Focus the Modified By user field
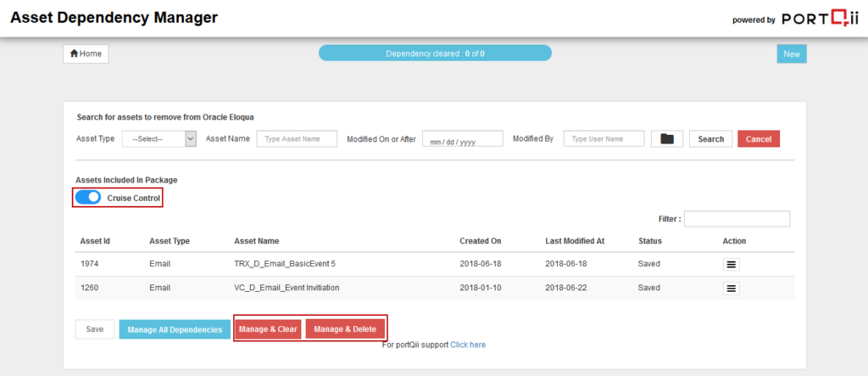 point(604,139)
